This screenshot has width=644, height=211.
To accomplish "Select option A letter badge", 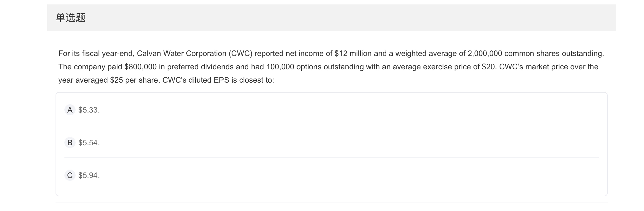I will click(x=70, y=110).
